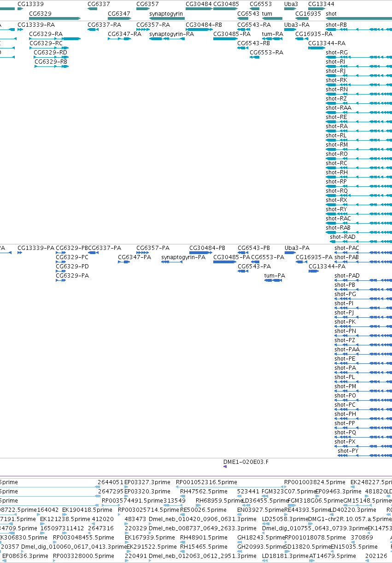Click transcript shot-RZ
392x563 pixels.
[x=336, y=98]
